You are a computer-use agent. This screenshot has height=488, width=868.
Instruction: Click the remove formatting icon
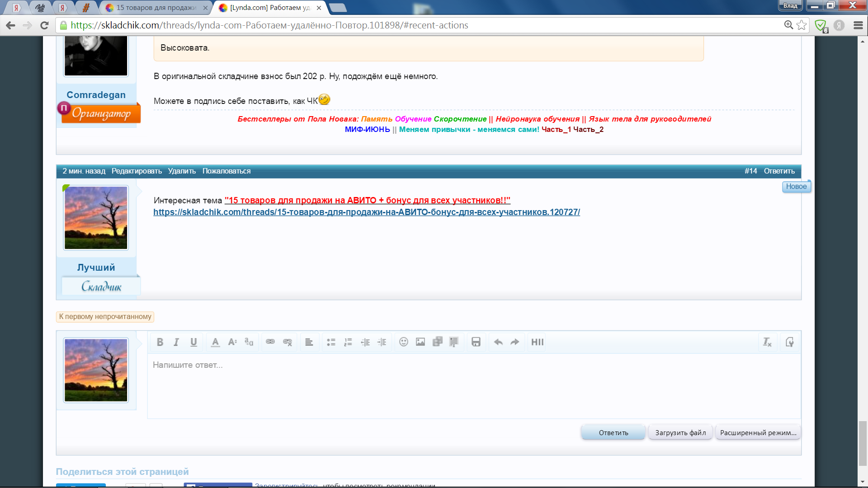(x=767, y=342)
